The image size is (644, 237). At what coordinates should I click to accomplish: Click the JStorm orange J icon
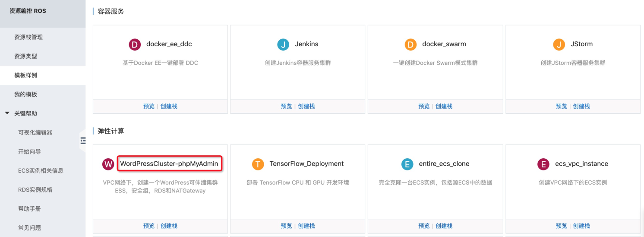tap(559, 44)
